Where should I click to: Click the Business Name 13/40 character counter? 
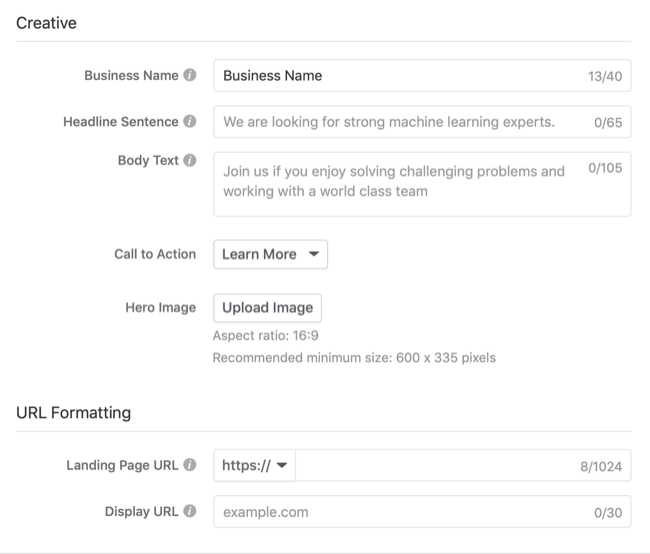(x=605, y=76)
